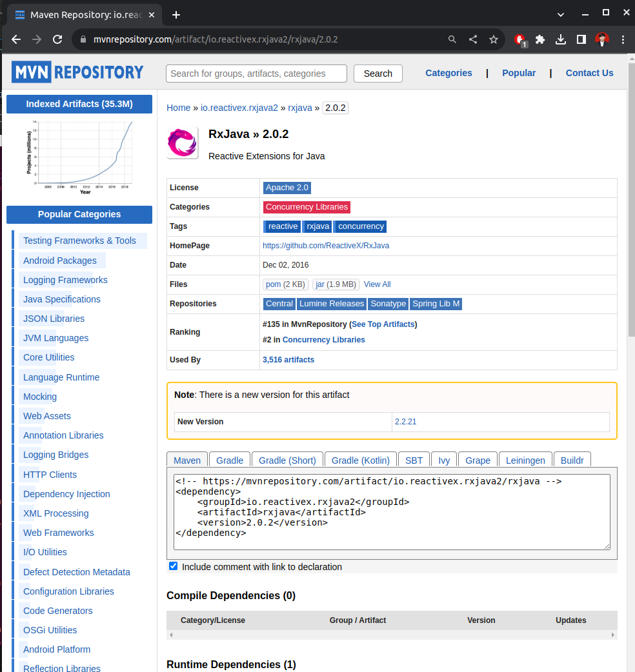Download the jar (1.9 MB) file
The height and width of the screenshot is (672, 635).
click(336, 284)
